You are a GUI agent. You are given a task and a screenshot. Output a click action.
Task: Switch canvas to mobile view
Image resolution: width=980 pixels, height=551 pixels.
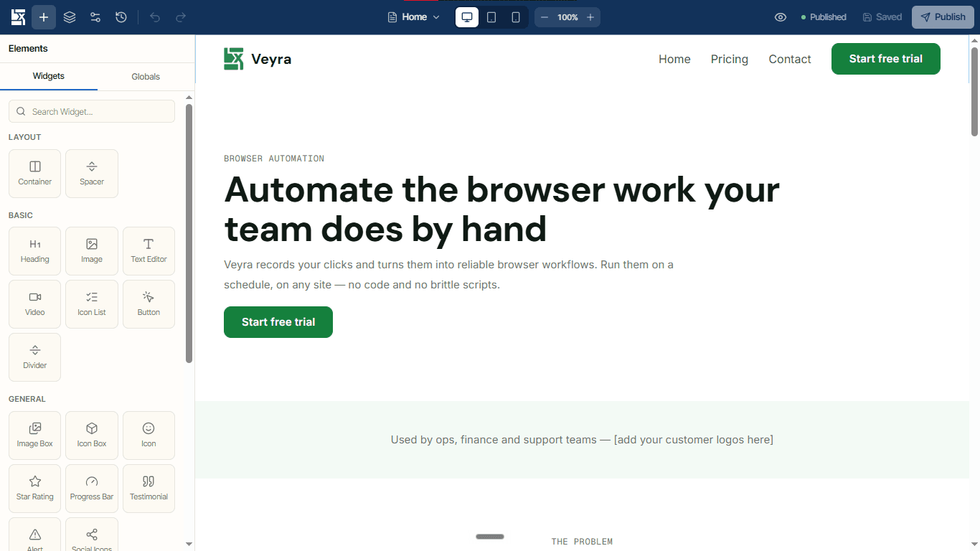[x=516, y=17]
